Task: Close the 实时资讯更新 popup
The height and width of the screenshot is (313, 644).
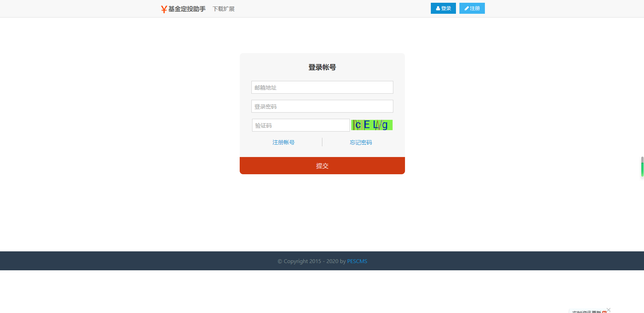Action: [x=609, y=310]
